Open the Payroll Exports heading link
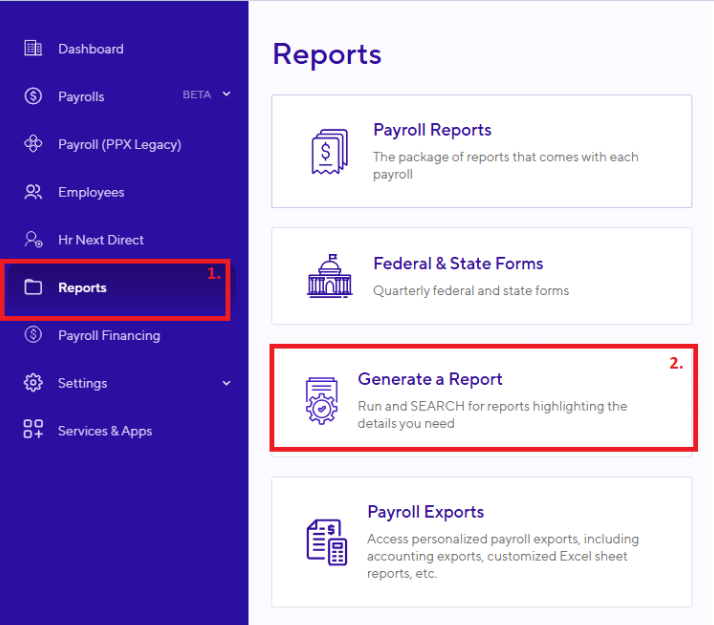 pyautogui.click(x=425, y=512)
